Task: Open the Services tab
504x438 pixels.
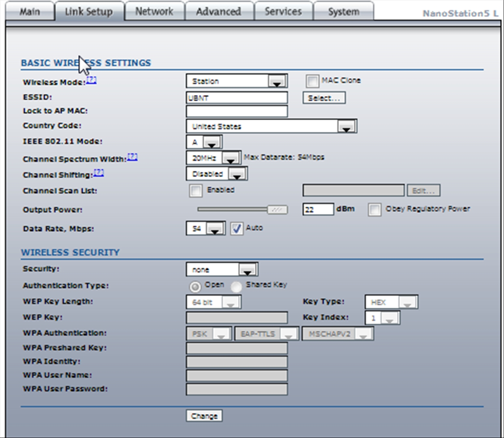Action: pyautogui.click(x=283, y=11)
